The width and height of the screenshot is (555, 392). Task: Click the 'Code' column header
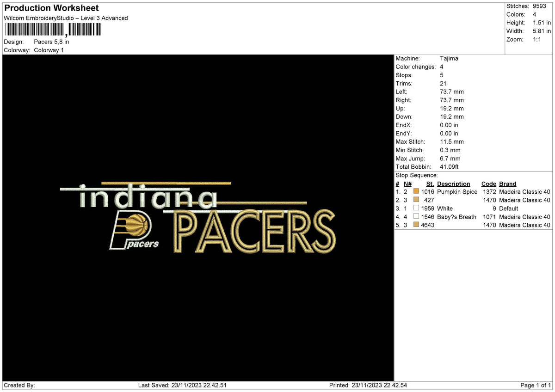(489, 184)
